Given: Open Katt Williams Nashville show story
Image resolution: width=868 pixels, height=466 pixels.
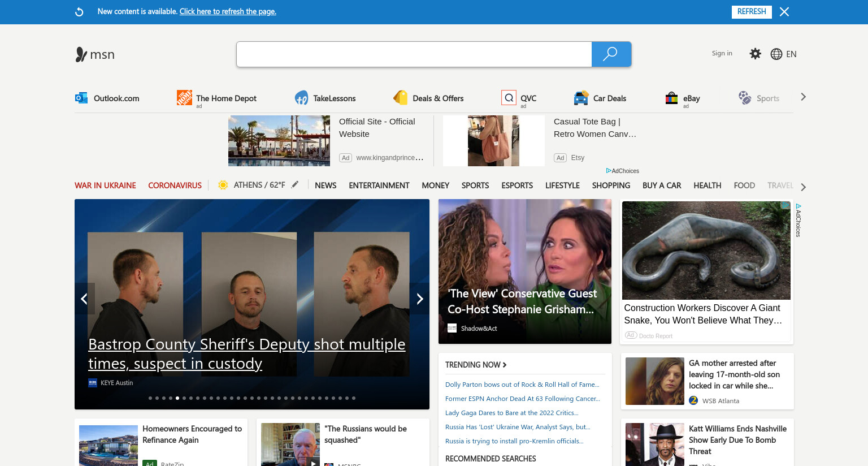Looking at the screenshot, I should tap(708, 443).
